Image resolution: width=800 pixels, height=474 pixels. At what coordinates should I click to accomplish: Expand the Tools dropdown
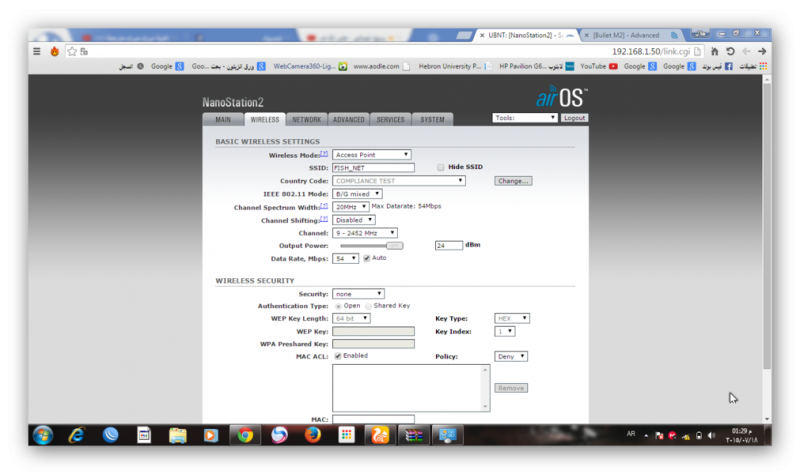click(x=524, y=118)
